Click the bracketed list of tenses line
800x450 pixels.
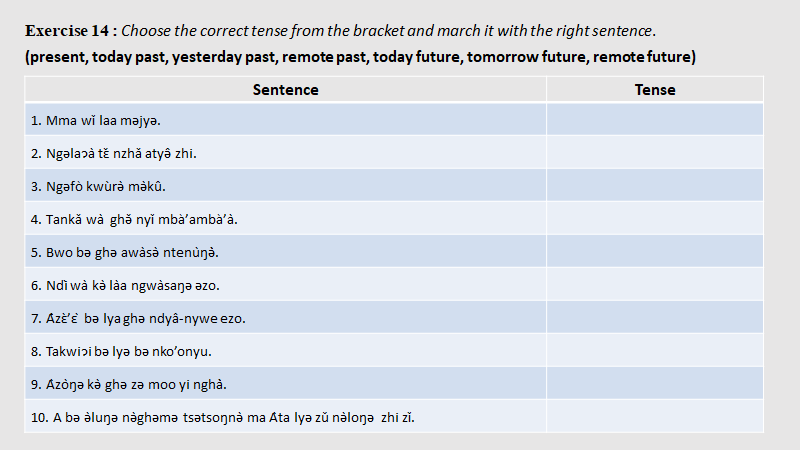click(x=360, y=57)
